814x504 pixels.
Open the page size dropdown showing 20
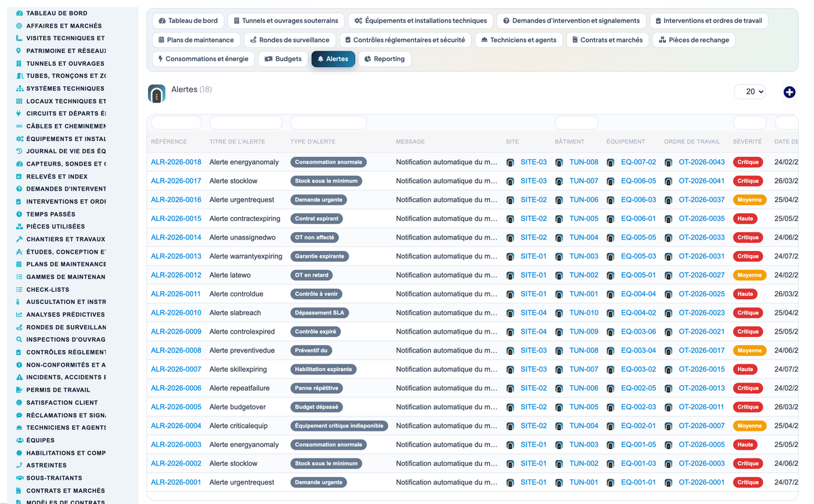pos(750,92)
